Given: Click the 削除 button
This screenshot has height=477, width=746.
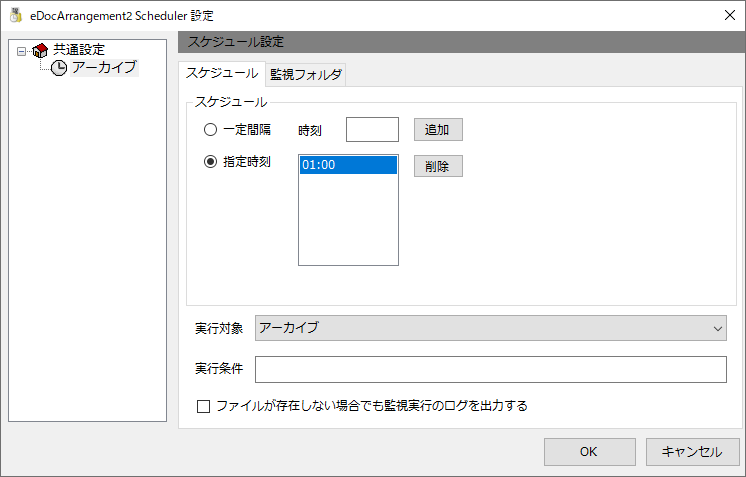Looking at the screenshot, I should [438, 166].
